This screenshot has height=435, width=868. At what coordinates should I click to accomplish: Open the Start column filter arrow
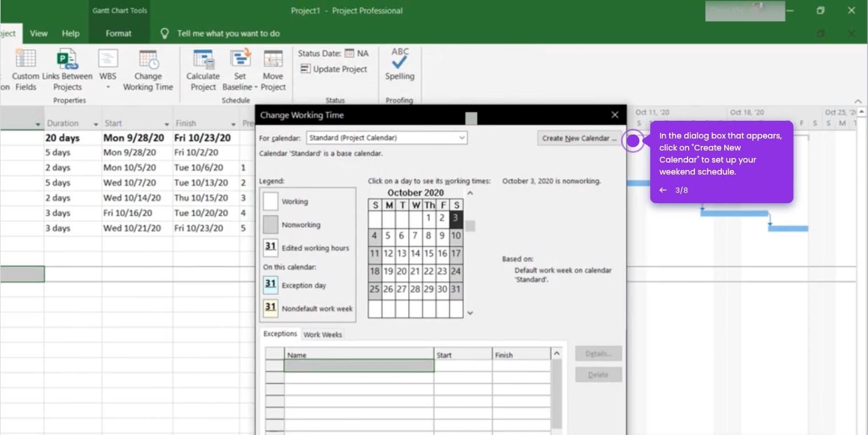[x=167, y=124]
